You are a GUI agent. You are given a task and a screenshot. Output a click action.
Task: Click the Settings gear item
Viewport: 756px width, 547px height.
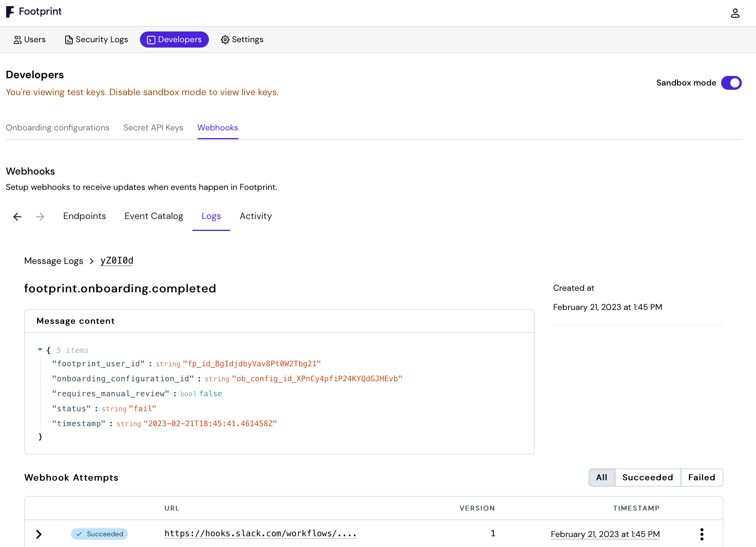tap(242, 40)
